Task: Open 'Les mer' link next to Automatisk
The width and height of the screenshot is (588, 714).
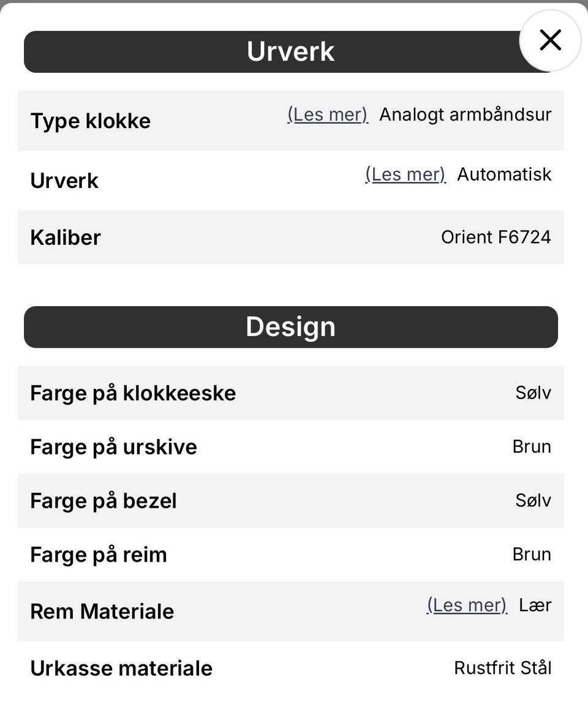Action: [405, 175]
